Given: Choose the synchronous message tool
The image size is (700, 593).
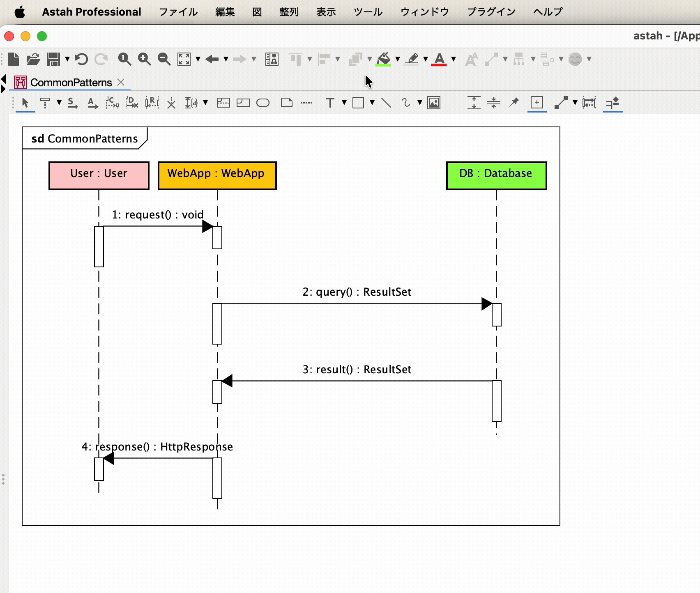Looking at the screenshot, I should click(73, 103).
